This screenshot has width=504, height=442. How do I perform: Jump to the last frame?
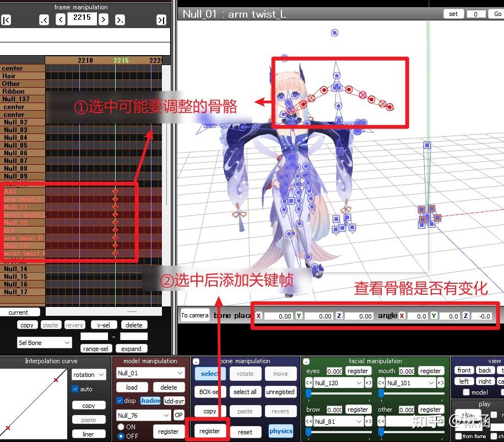[160, 19]
